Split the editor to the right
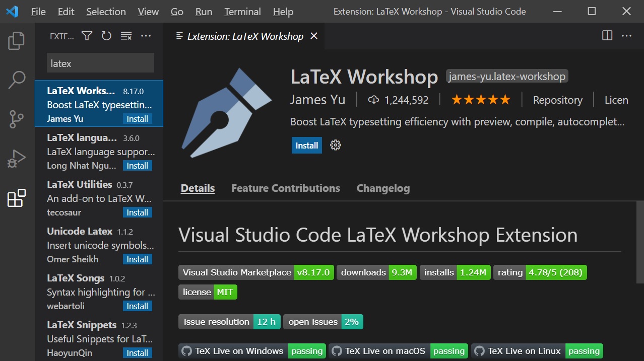 (607, 36)
